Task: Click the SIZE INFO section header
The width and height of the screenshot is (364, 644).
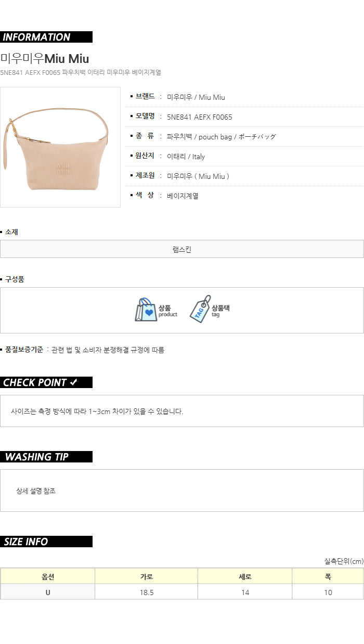Action: click(x=46, y=542)
